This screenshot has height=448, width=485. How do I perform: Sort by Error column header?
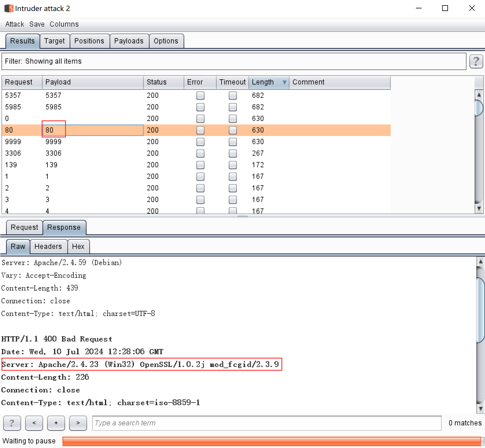pyautogui.click(x=200, y=82)
